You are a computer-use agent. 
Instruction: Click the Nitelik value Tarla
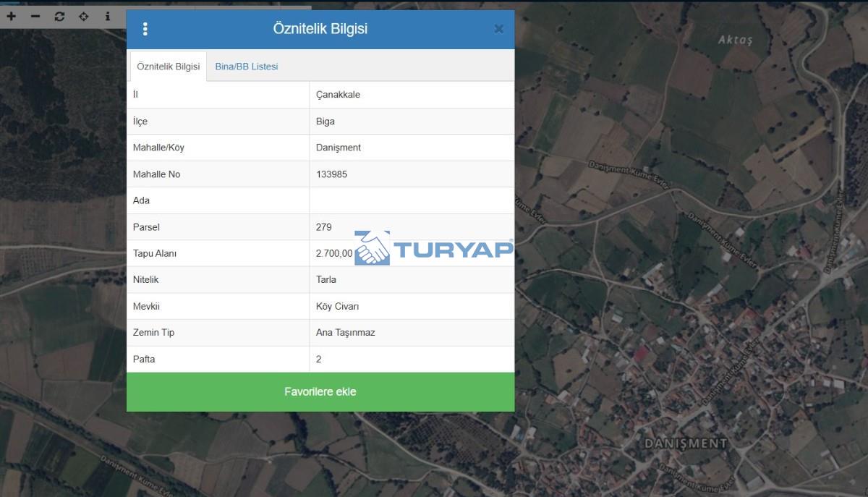point(326,279)
